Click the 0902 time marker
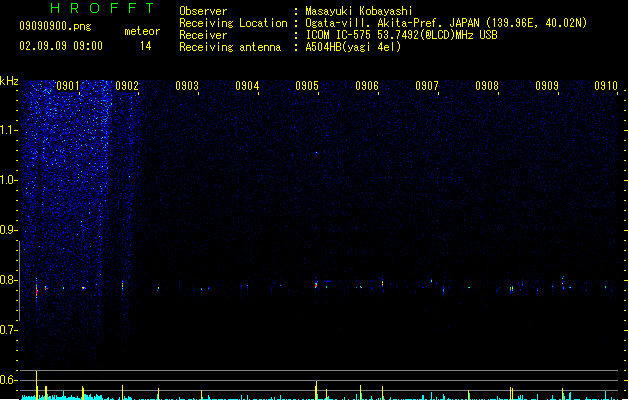 (x=127, y=86)
